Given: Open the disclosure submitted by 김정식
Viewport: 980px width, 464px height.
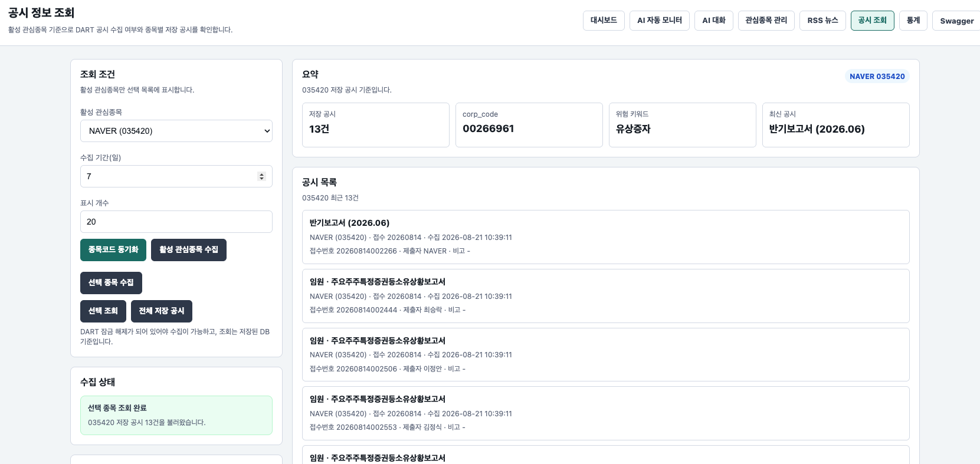Looking at the screenshot, I should tap(606, 413).
